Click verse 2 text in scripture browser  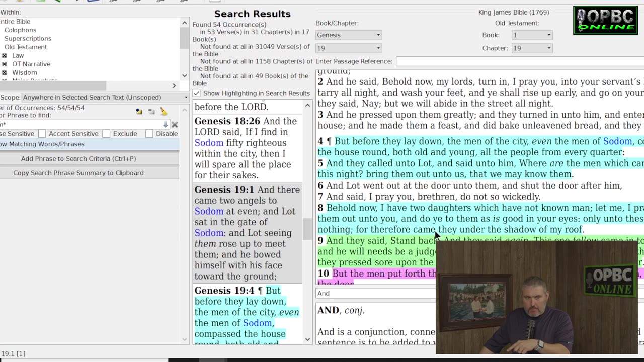click(480, 93)
